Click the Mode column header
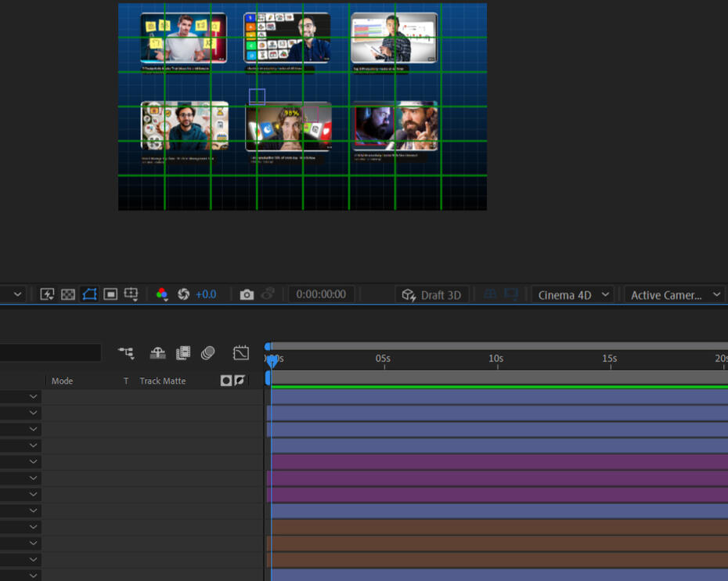728x581 pixels. (62, 381)
